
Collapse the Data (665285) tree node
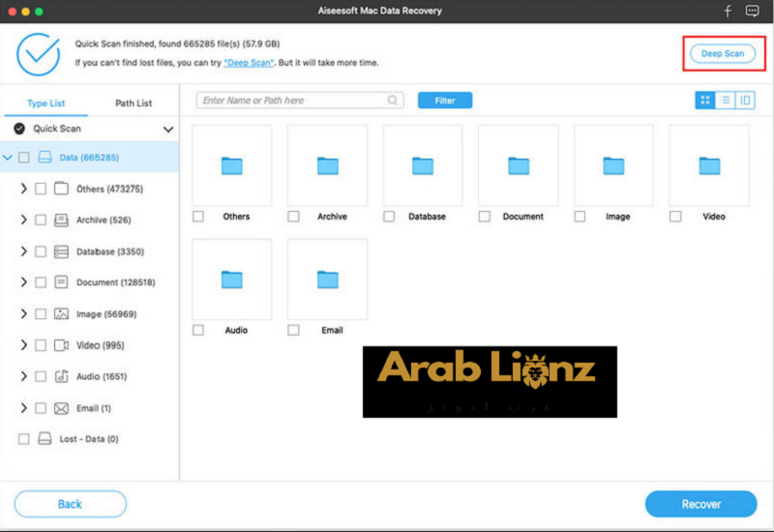8,158
